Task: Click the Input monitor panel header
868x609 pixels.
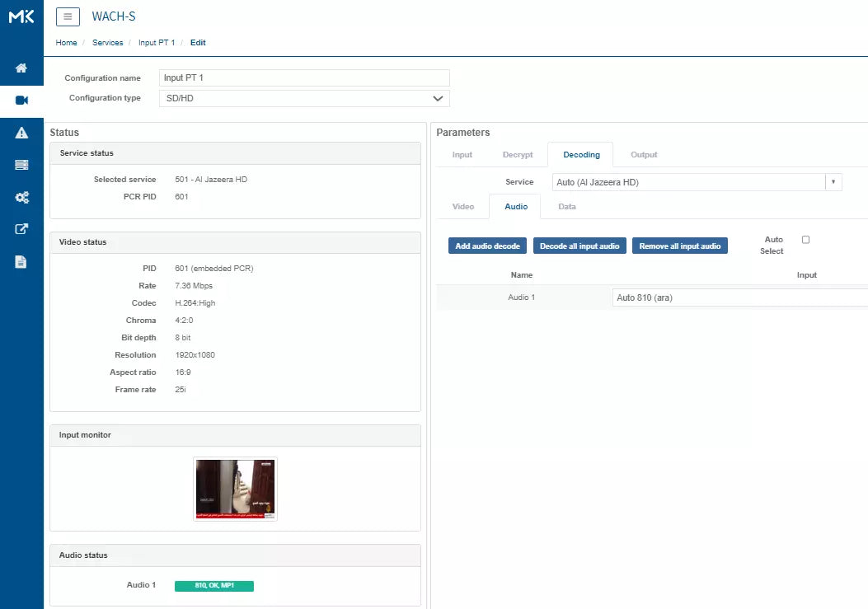Action: [x=235, y=435]
